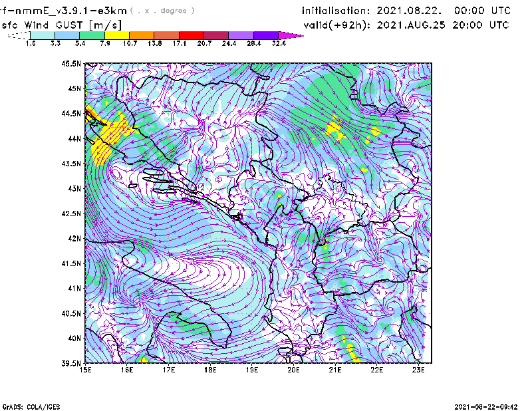
Task: Click the dashed arrow at legend start
Action: pos(18,35)
